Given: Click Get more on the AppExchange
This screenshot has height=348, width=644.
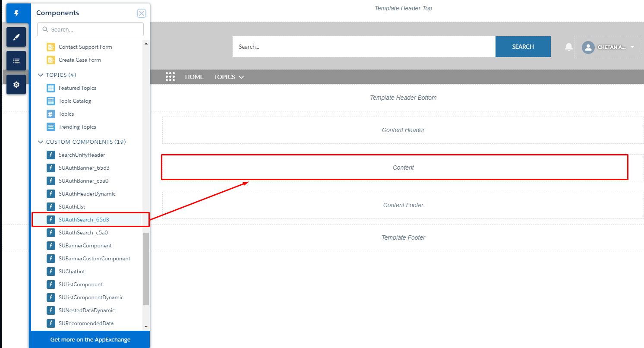Looking at the screenshot, I should point(90,339).
